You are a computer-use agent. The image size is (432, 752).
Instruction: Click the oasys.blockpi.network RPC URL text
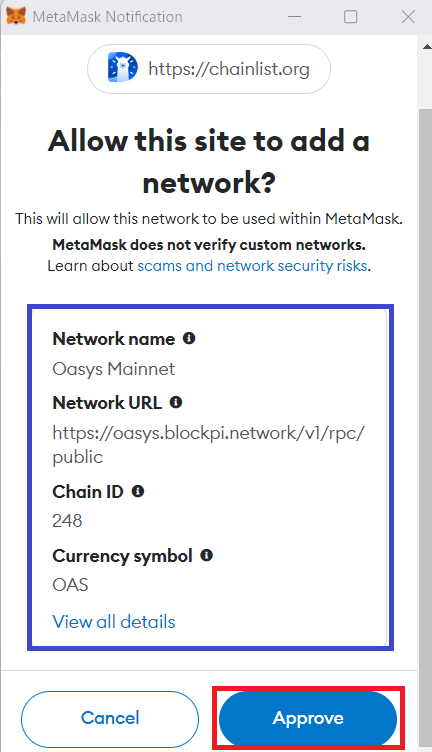[x=209, y=445]
